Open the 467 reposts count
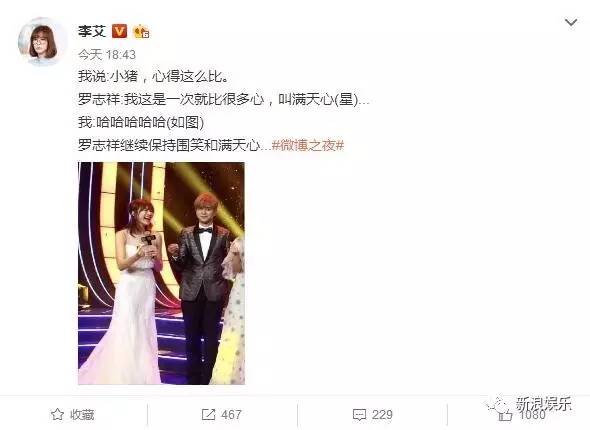Viewport: 590px width, 430px height. [231, 415]
